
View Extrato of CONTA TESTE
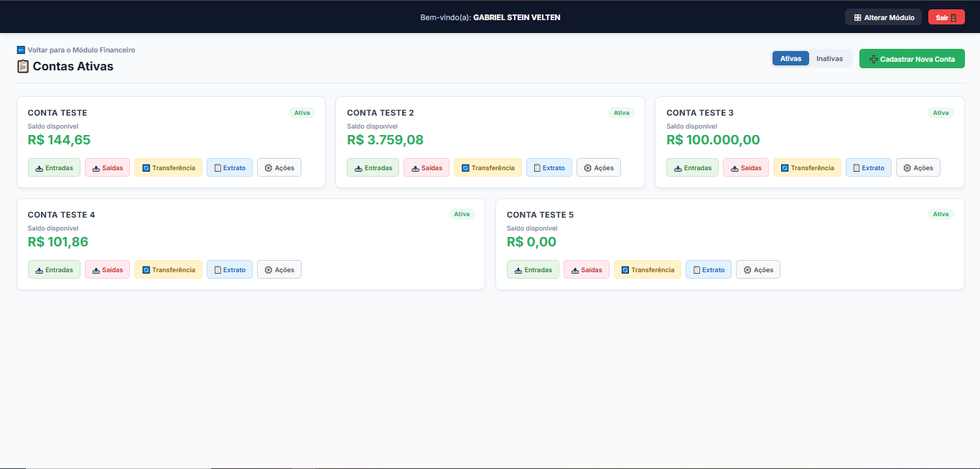[x=230, y=167]
